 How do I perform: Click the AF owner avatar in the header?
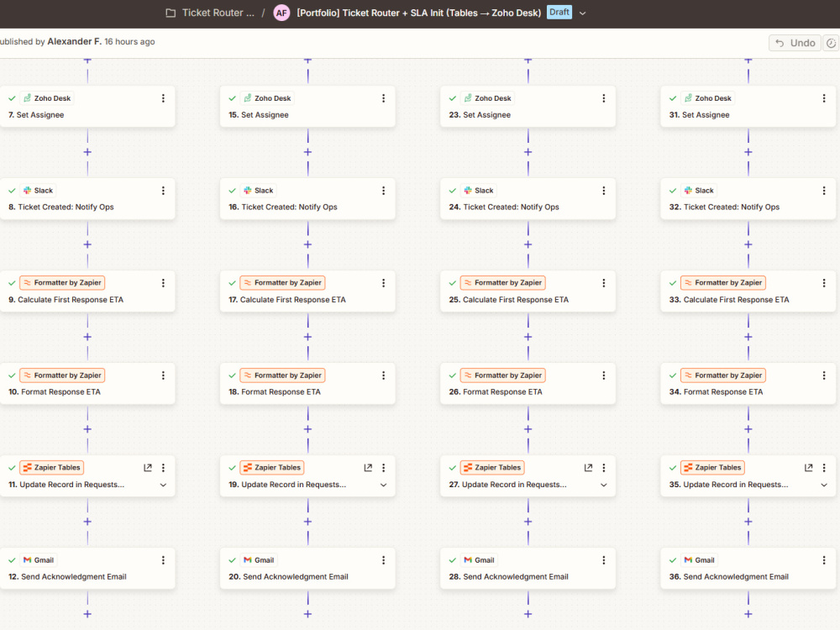tap(281, 13)
